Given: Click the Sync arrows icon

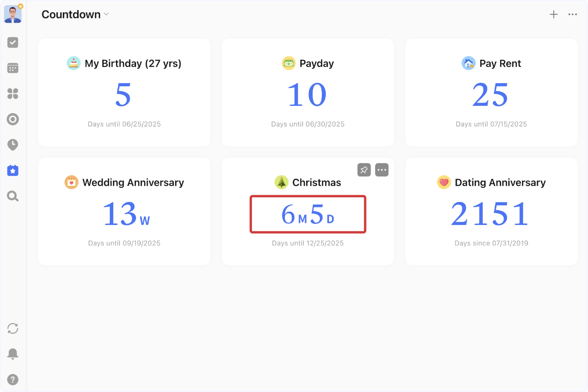Looking at the screenshot, I should click(13, 328).
